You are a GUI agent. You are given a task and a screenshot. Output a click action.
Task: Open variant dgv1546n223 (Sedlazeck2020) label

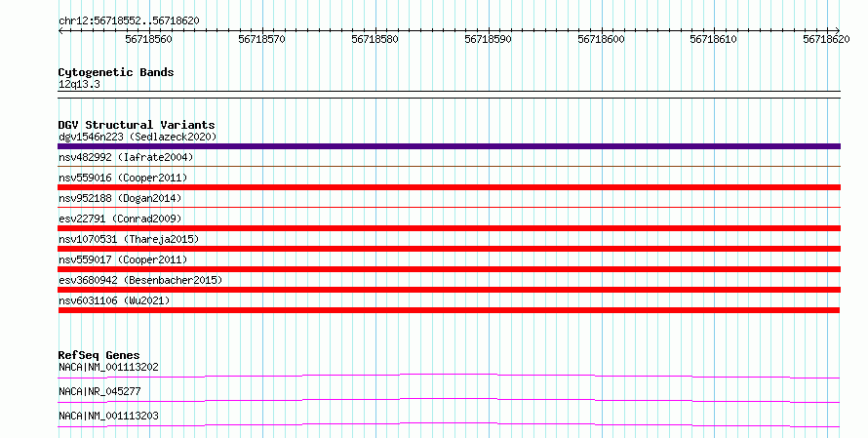[138, 137]
